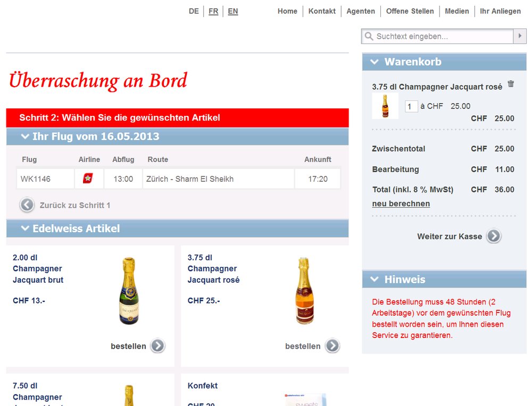Image resolution: width=532 pixels, height=406 pixels.
Task: Click the search magnifier icon
Action: click(369, 36)
